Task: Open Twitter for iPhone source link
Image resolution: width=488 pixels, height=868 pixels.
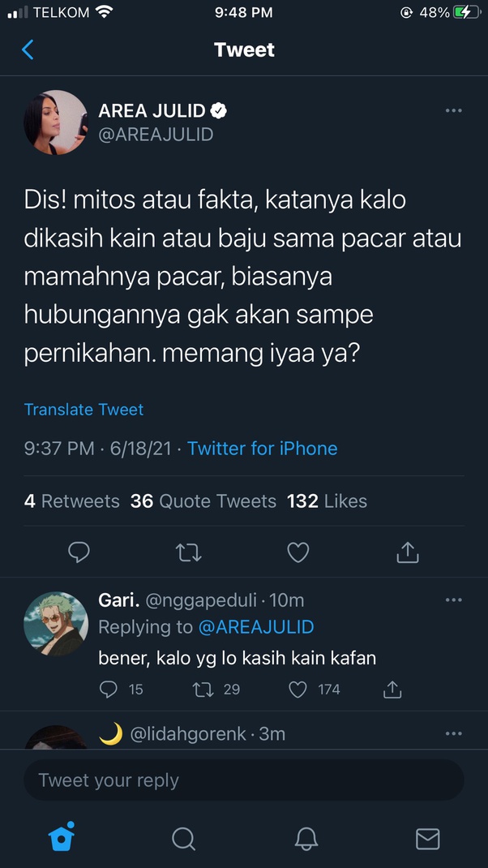Action: 262,449
